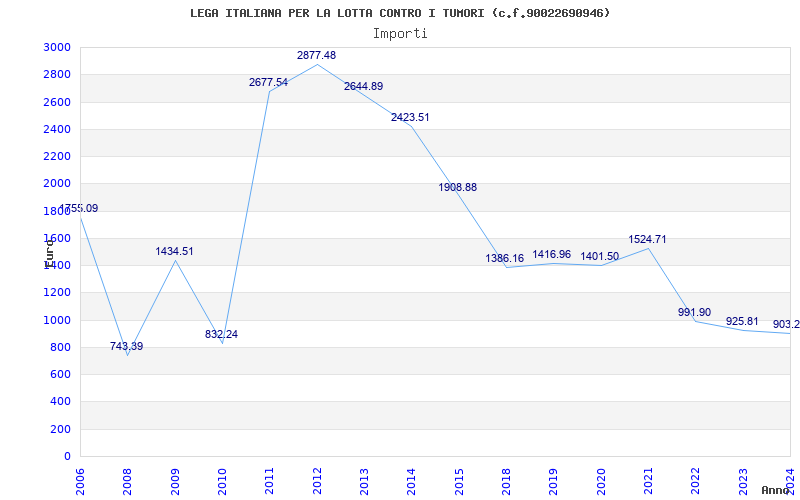Image resolution: width=800 pixels, height=500 pixels.
Task: Click y-axis tick label 200
Action: point(61,430)
